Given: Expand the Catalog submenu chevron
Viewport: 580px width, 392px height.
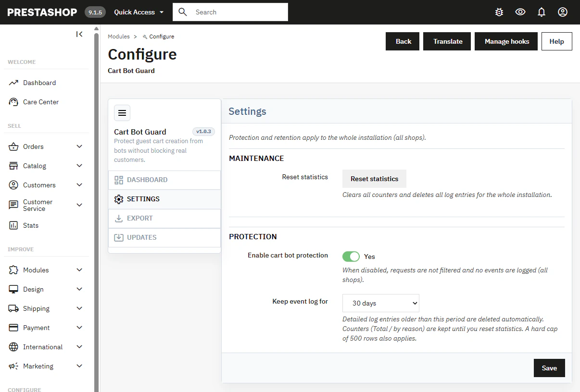Looking at the screenshot, I should (80, 166).
